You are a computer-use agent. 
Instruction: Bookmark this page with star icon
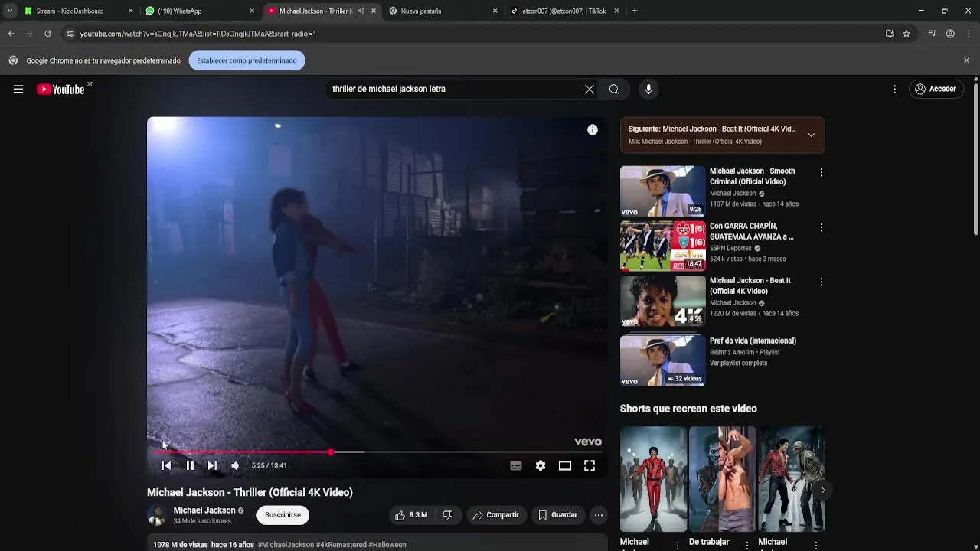[x=906, y=34]
